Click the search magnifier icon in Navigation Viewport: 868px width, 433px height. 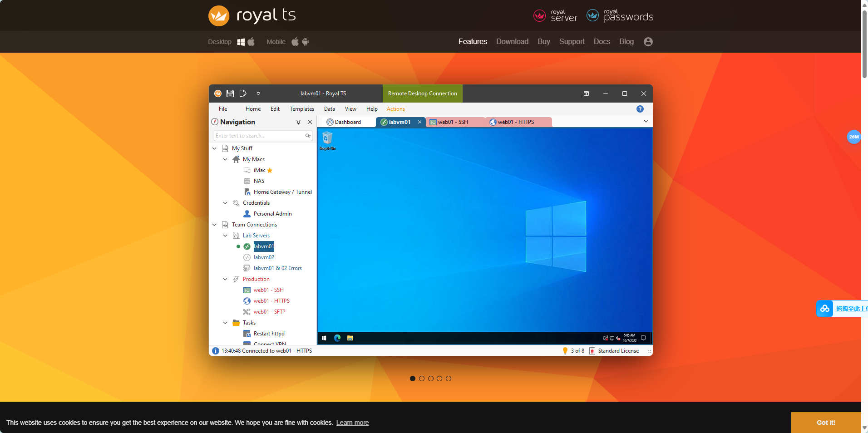click(x=308, y=136)
